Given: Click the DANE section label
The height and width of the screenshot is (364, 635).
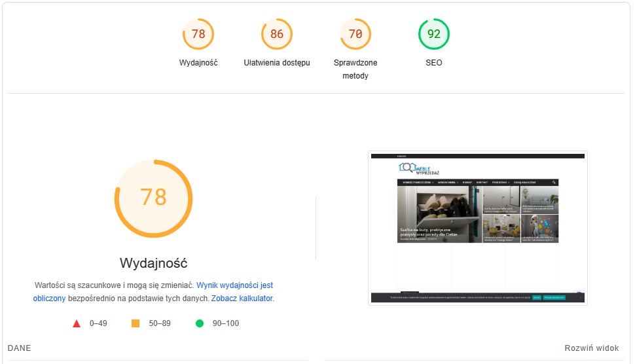Looking at the screenshot, I should pyautogui.click(x=19, y=348).
